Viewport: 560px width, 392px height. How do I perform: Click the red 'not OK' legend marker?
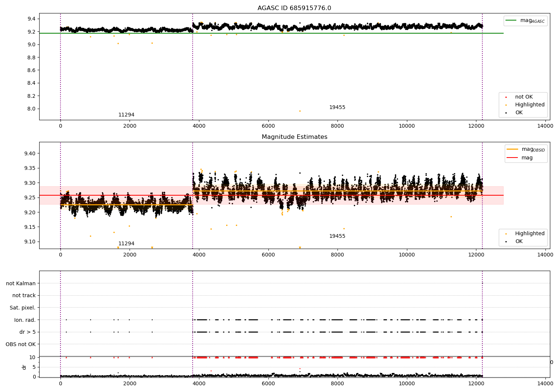[x=506, y=97]
